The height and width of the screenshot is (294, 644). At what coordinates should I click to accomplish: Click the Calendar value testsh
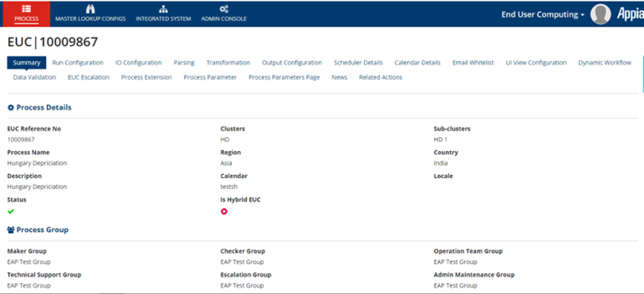pyautogui.click(x=229, y=187)
